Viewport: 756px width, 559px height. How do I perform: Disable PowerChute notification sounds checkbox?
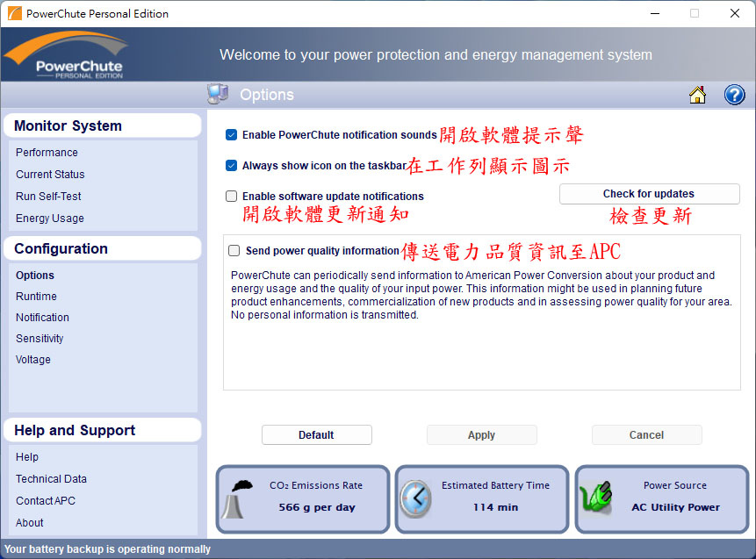pyautogui.click(x=232, y=135)
